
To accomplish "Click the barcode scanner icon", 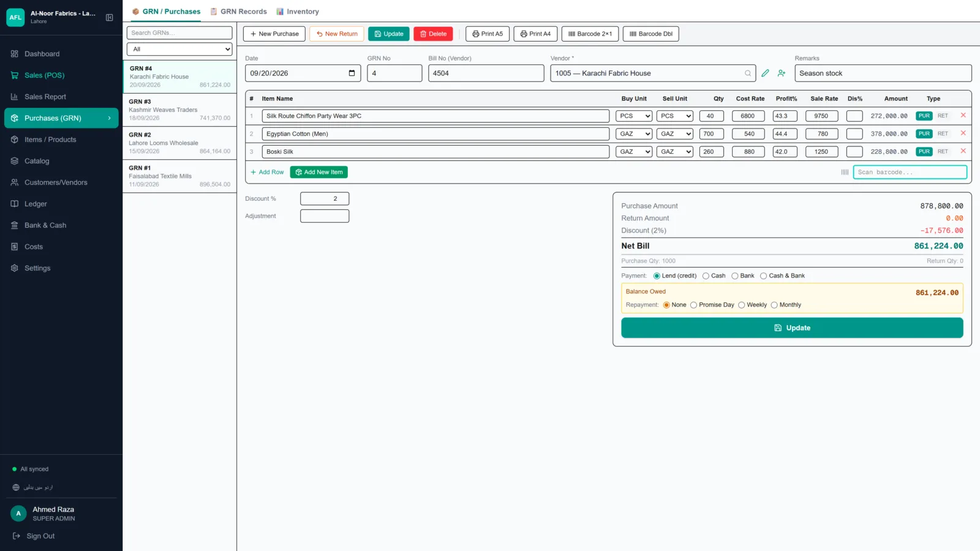I will (x=845, y=172).
